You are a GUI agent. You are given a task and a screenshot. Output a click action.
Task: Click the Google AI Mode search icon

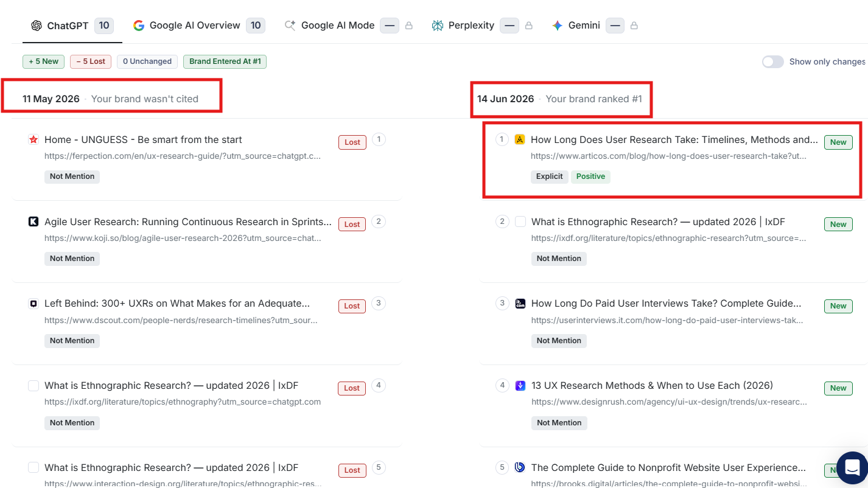pyautogui.click(x=290, y=26)
